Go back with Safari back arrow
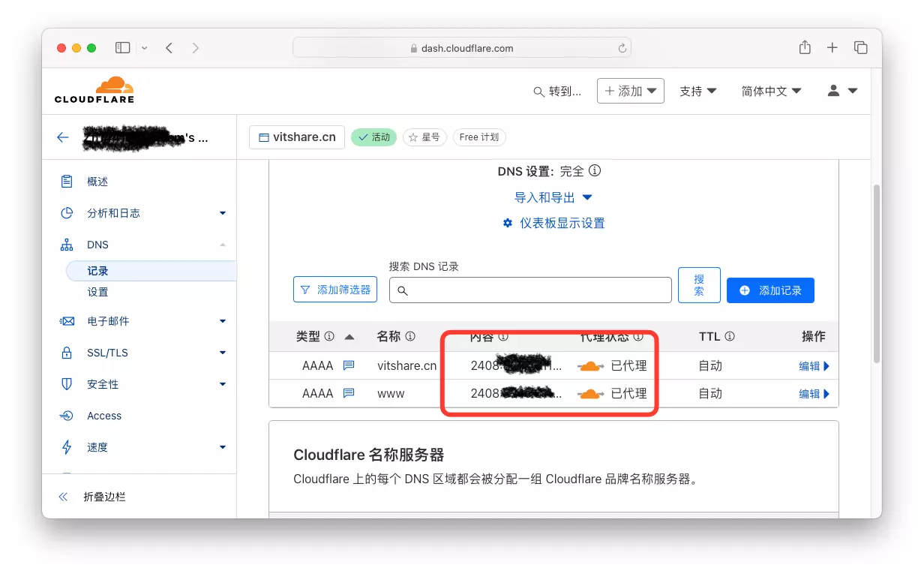This screenshot has width=924, height=574. pyautogui.click(x=169, y=47)
